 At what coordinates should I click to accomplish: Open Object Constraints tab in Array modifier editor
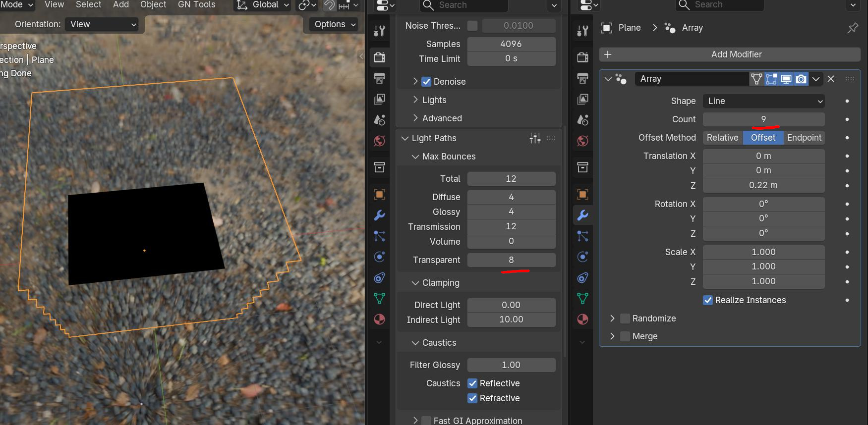tap(582, 278)
